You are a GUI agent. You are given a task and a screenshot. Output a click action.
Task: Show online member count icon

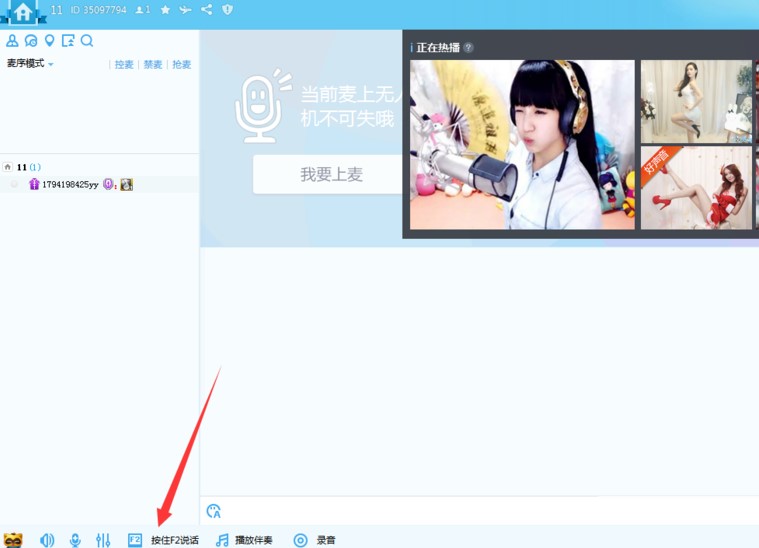[142, 10]
